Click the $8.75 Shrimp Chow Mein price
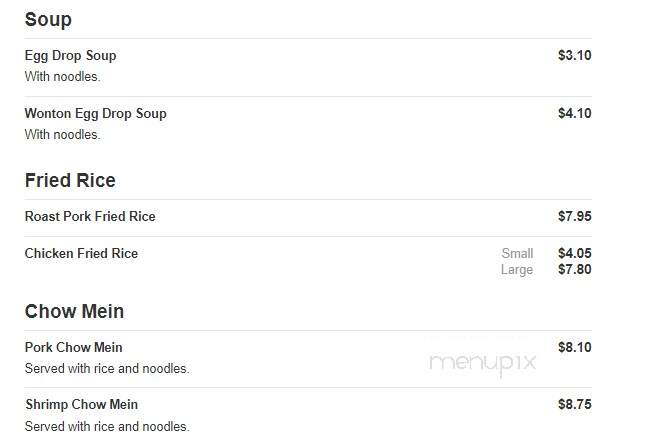The height and width of the screenshot is (445, 662). [x=574, y=404]
